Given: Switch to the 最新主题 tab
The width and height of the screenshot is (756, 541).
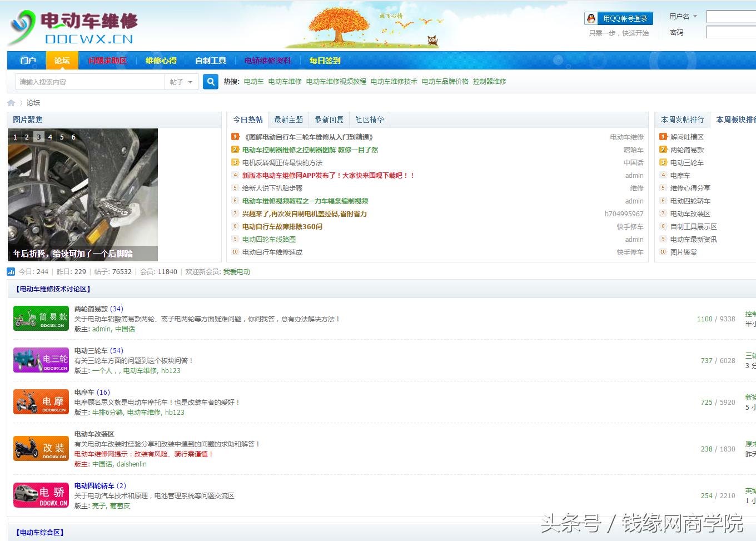Looking at the screenshot, I should coord(288,119).
